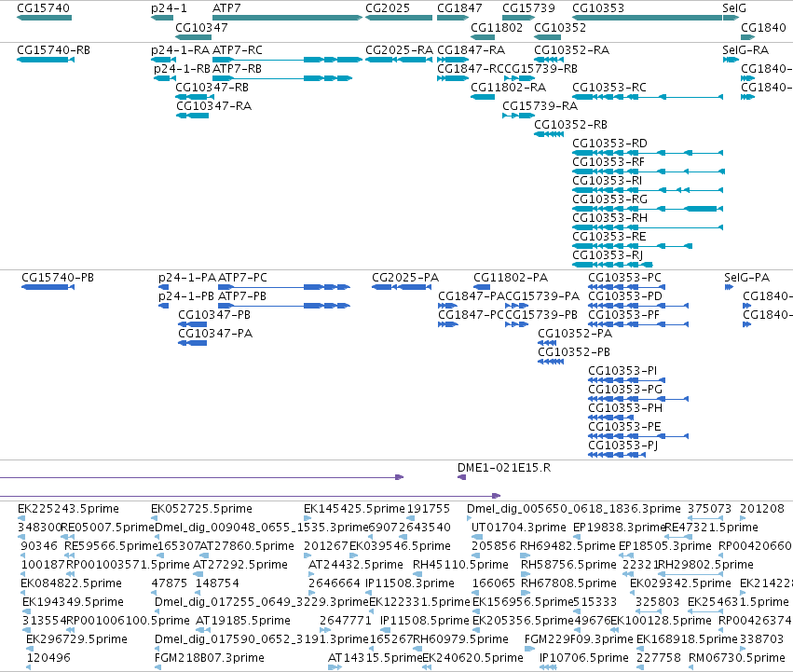Viewport: 793px width, 672px height.
Task: Select protein CG10347-PA
Action: point(193,344)
